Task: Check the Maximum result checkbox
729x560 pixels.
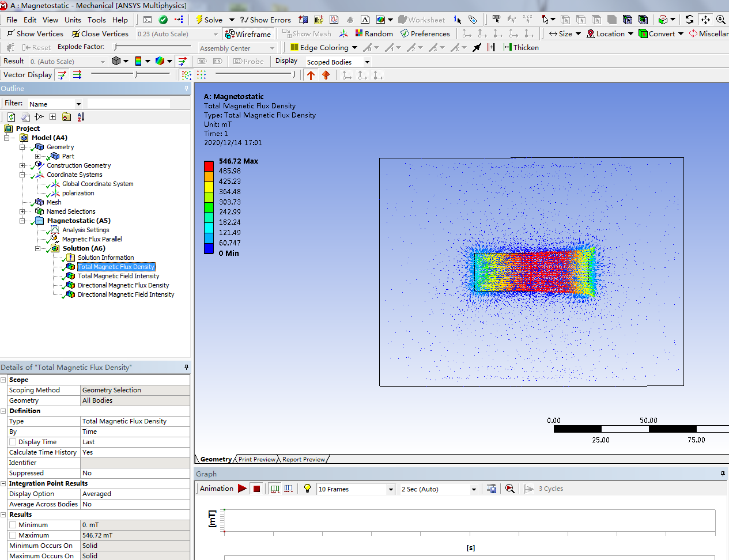Action: tap(13, 535)
